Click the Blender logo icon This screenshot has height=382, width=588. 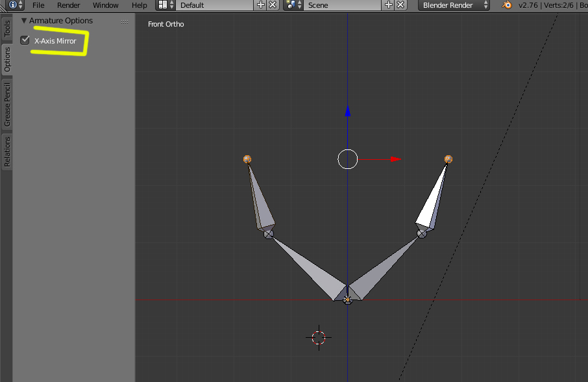tap(506, 5)
